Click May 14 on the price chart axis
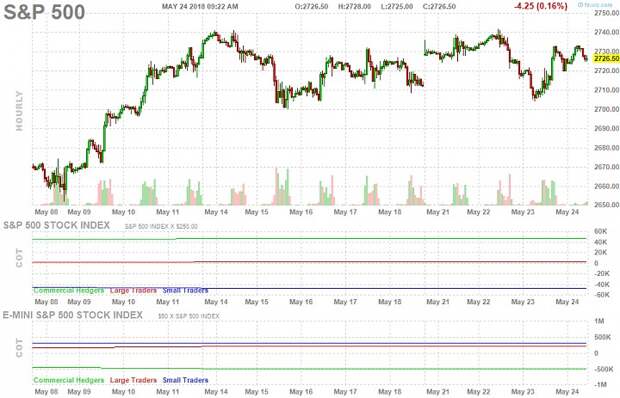Viewport: 620px width, 398px height. tap(216, 212)
